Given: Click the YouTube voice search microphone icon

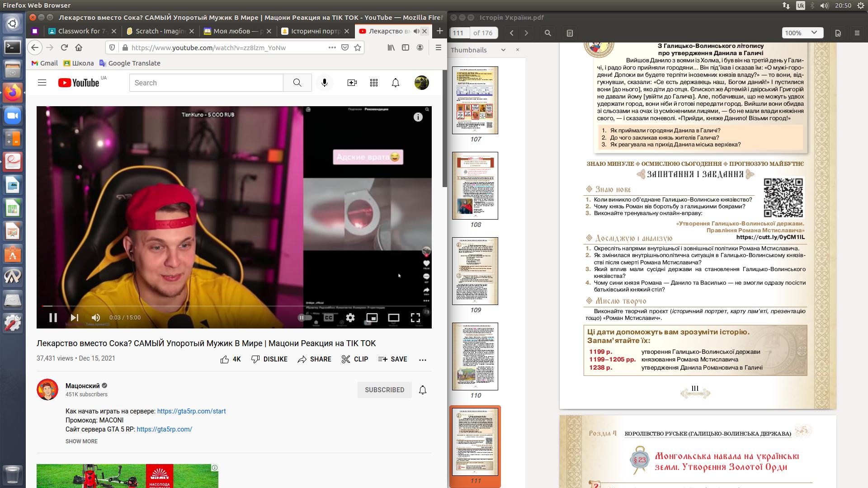Looking at the screenshot, I should tap(324, 83).
